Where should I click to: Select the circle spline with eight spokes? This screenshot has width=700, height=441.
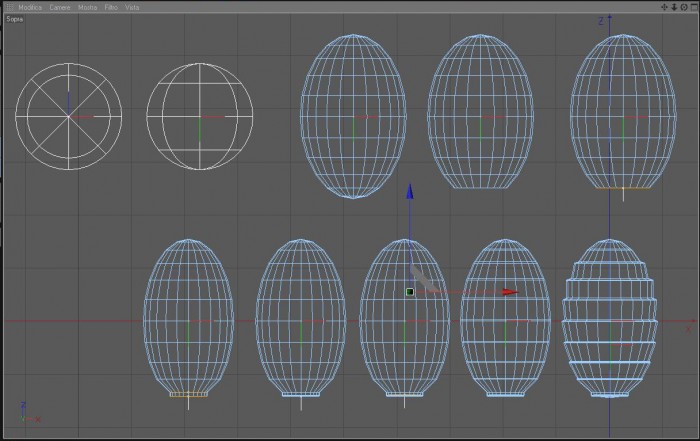68,116
